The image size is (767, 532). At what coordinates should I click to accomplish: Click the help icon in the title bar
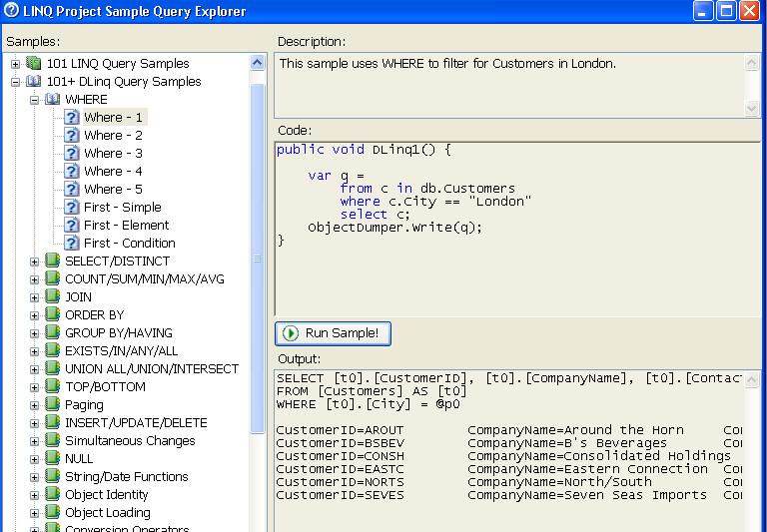[x=11, y=10]
